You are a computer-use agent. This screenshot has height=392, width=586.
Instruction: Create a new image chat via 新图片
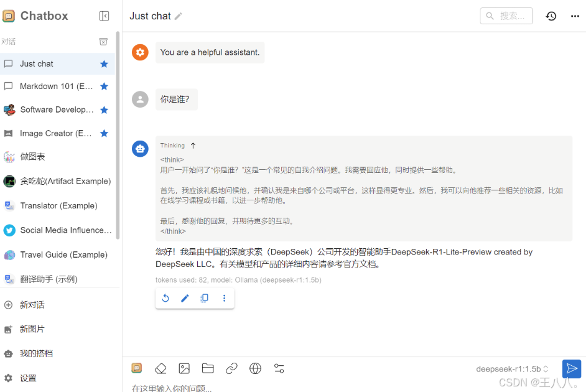click(60, 329)
